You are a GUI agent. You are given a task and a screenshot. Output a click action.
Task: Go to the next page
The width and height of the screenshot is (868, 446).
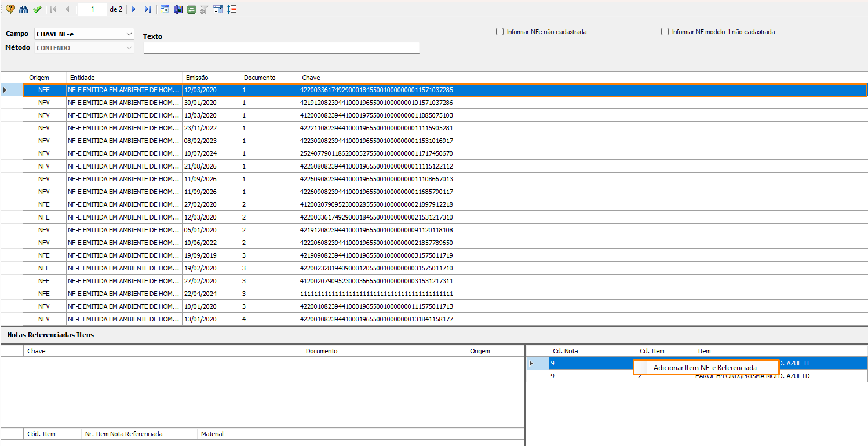134,9
